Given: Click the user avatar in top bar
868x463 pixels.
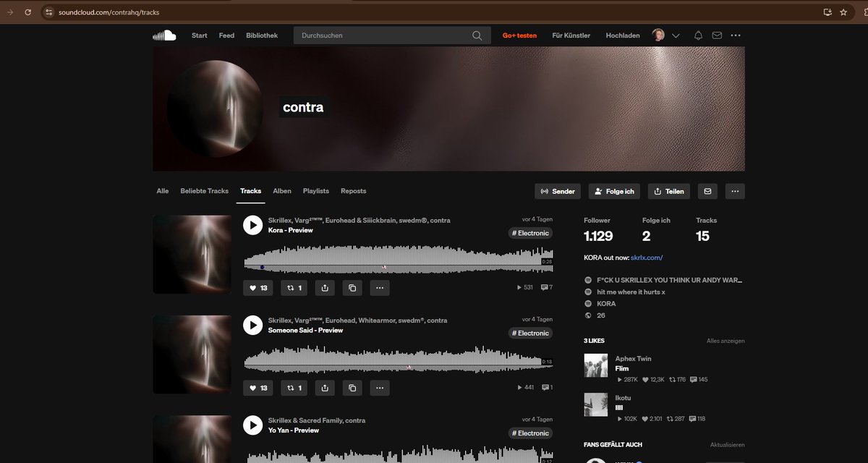Looking at the screenshot, I should tap(658, 35).
